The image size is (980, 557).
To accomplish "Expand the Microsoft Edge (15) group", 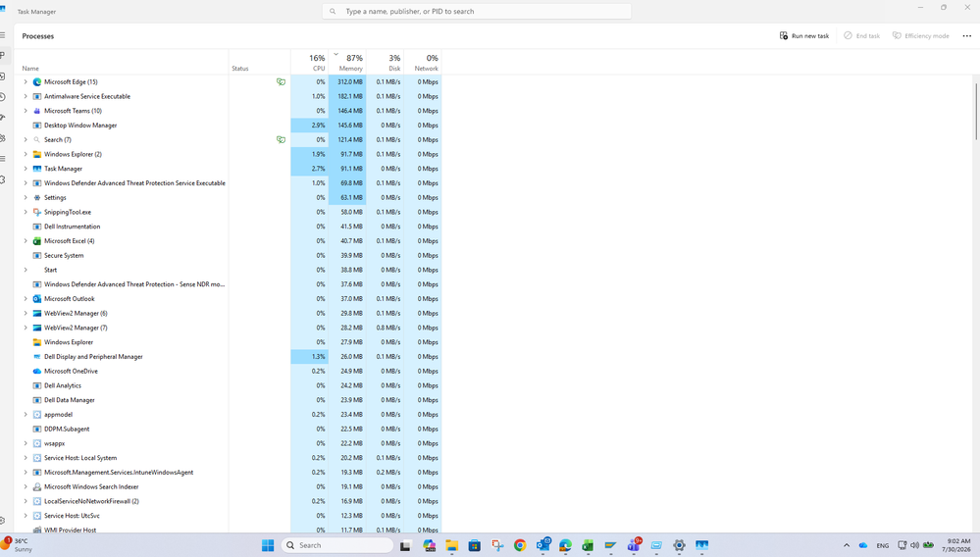I will tap(26, 81).
